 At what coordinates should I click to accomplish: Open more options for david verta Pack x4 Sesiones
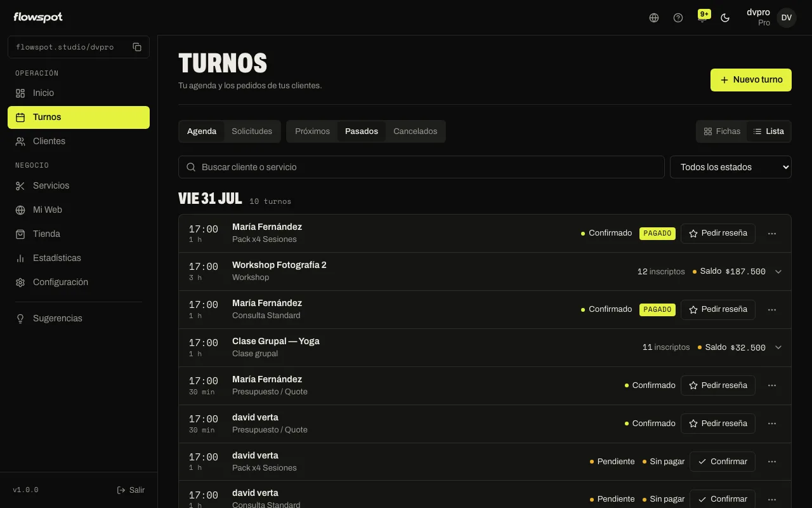tap(772, 462)
